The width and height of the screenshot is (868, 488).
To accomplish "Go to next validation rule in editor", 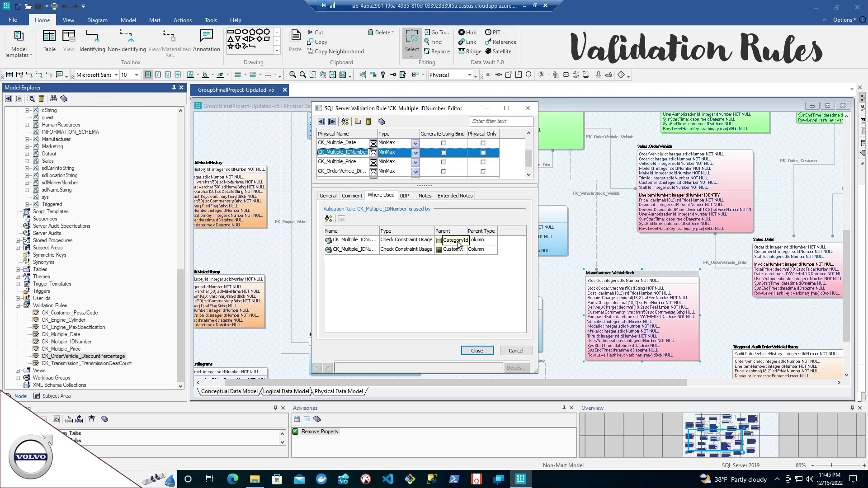I will click(x=332, y=122).
